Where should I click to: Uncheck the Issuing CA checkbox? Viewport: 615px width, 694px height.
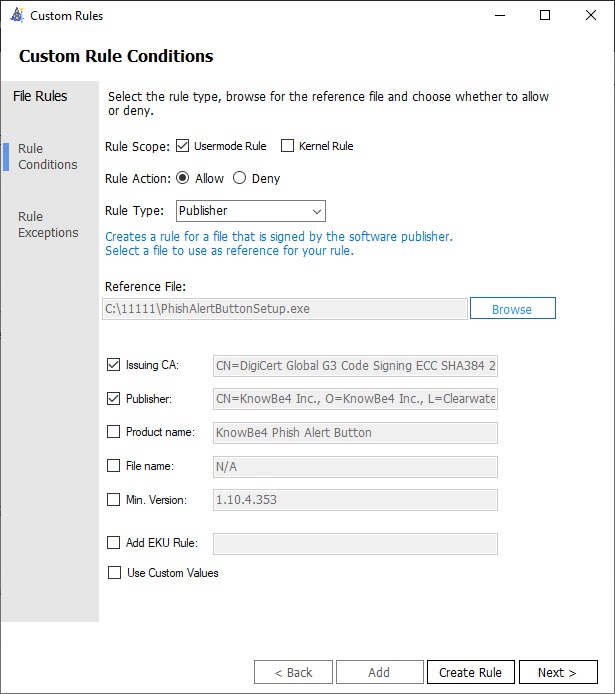tap(113, 365)
